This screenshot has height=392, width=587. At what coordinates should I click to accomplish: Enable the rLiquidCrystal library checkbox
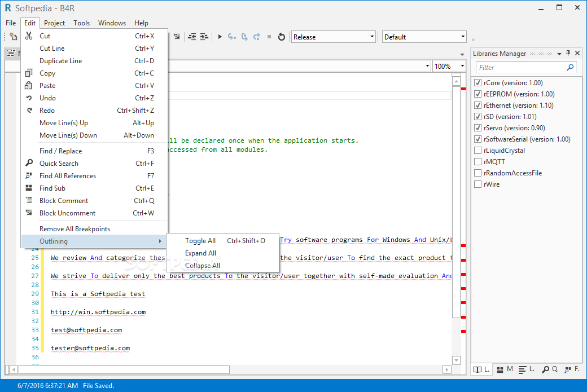478,151
